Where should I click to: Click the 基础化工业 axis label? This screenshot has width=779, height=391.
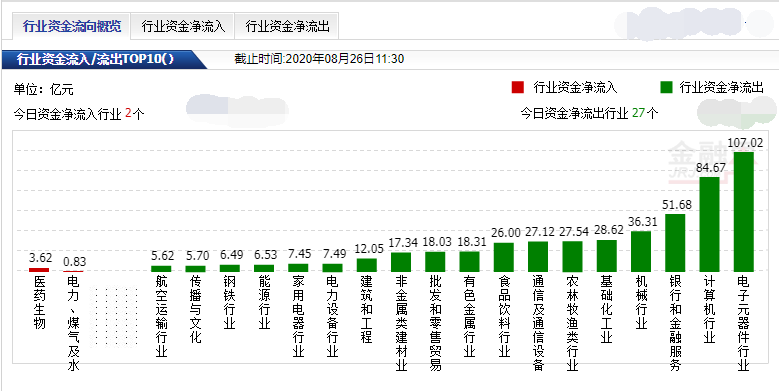pyautogui.click(x=607, y=310)
